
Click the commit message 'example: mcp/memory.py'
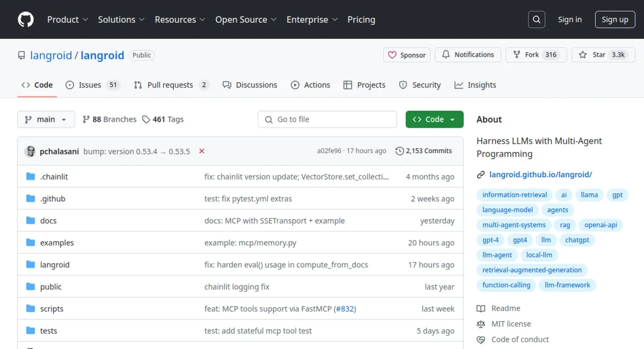coord(251,243)
